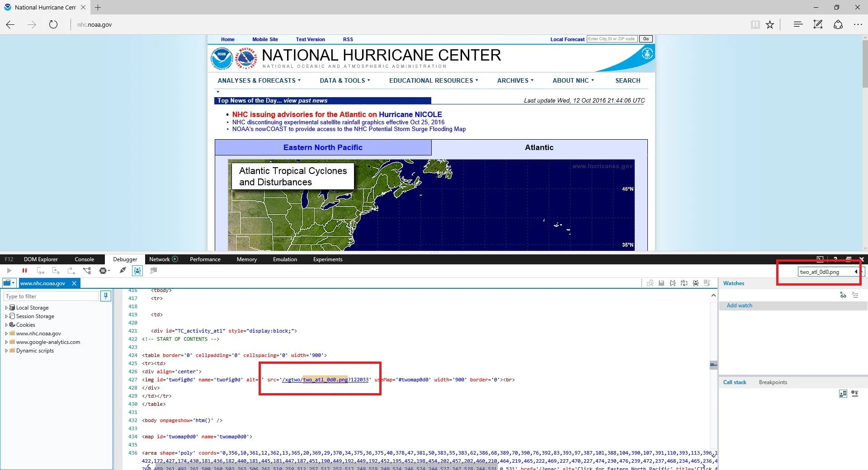The width and height of the screenshot is (868, 470).
Task: Click the add watch glasses icon
Action: [843, 295]
